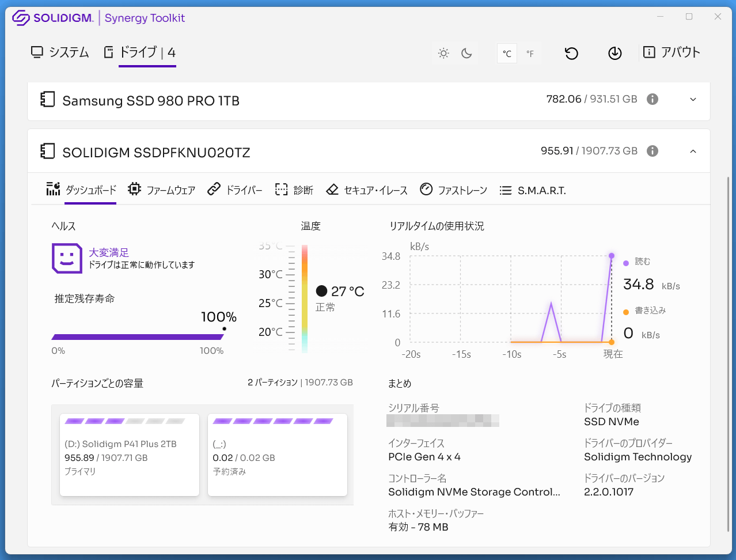736x560 pixels.
Task: Switch to dark theme moon icon
Action: (467, 54)
